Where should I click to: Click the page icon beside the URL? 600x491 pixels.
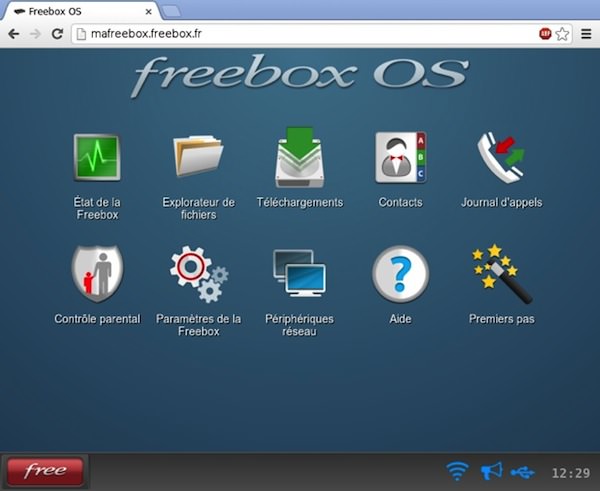(x=81, y=34)
